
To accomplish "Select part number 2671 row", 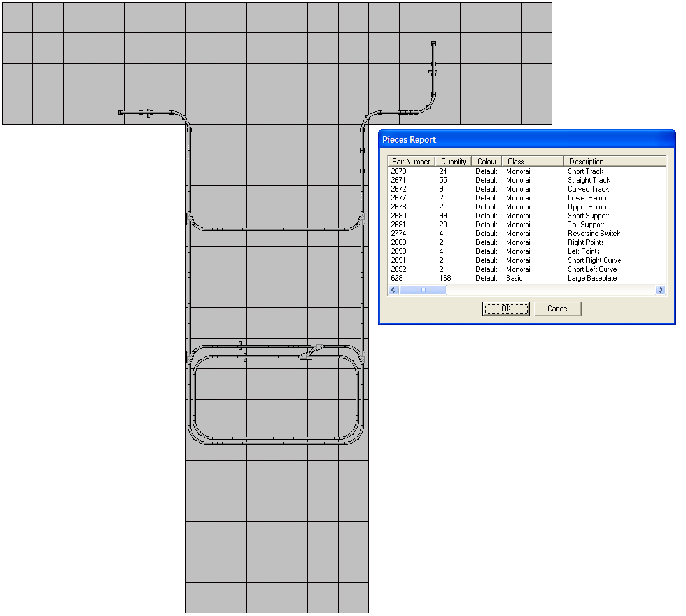I will tap(527, 180).
